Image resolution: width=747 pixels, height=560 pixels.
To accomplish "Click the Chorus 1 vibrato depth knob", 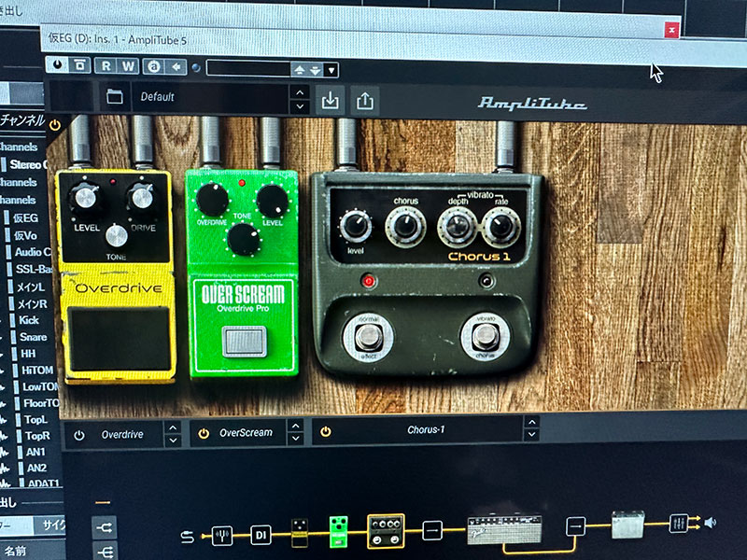I will [x=458, y=227].
